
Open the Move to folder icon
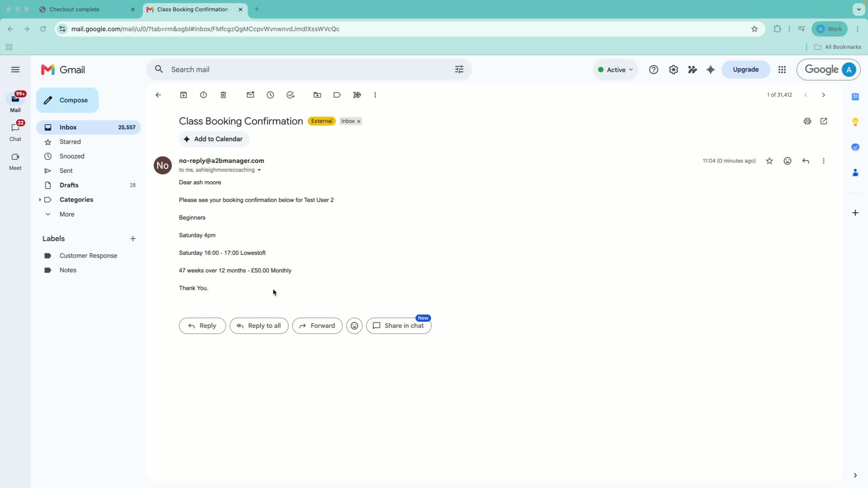(x=317, y=95)
